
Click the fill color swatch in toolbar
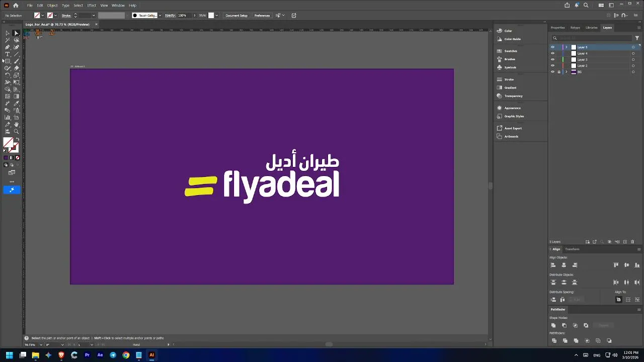coord(8,143)
